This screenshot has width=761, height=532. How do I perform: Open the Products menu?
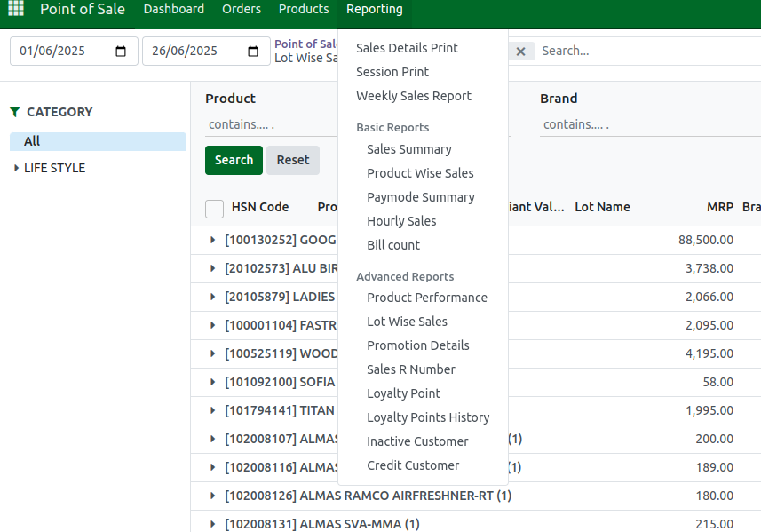(x=304, y=9)
